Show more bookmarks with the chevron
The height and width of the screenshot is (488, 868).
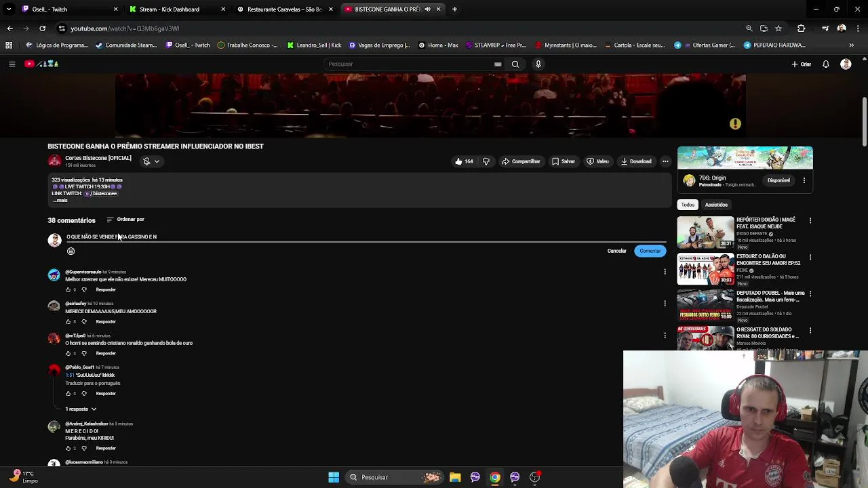click(851, 45)
